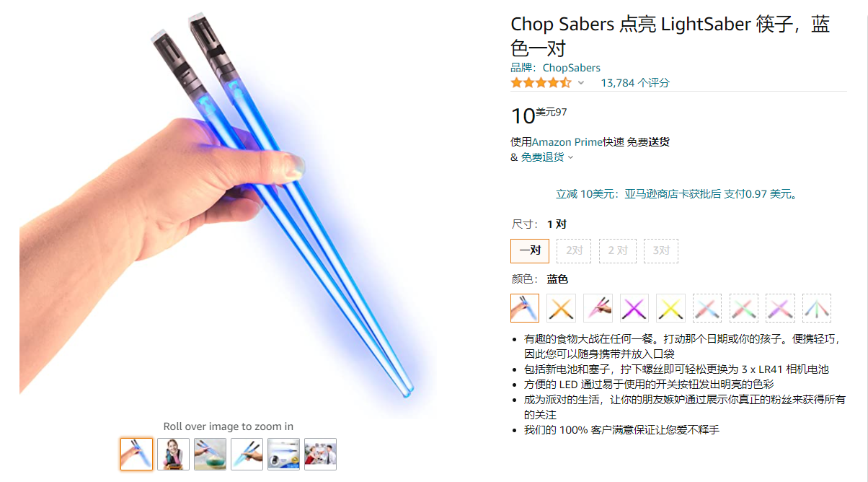Click the star rating icons
This screenshot has width=868, height=482.
[541, 83]
